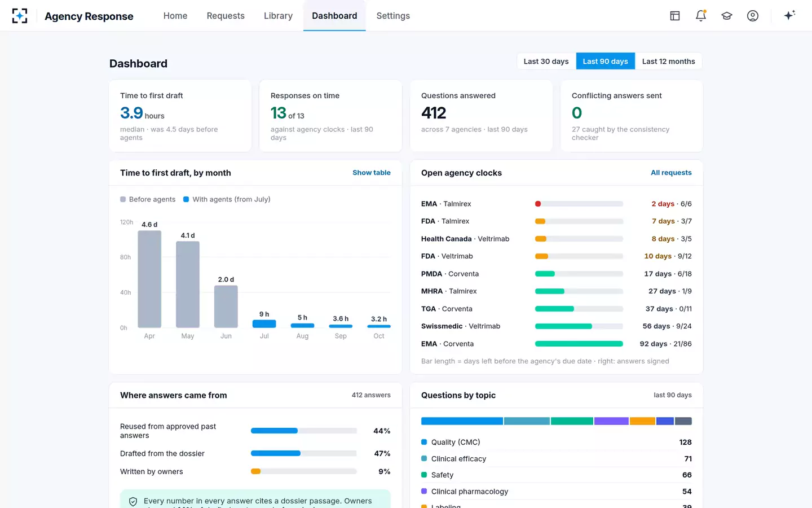Click the June bar in the chart

pyautogui.click(x=226, y=306)
